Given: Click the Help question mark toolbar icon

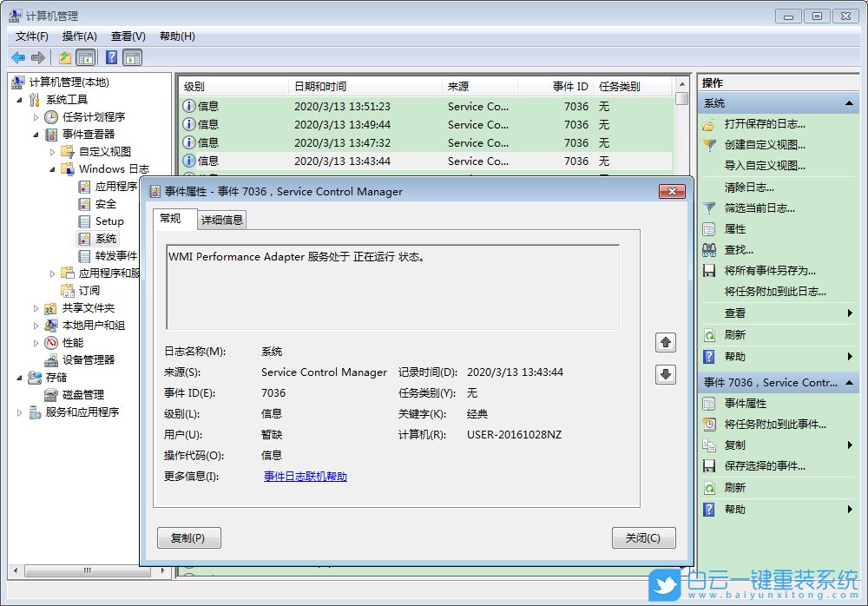Looking at the screenshot, I should coord(110,57).
